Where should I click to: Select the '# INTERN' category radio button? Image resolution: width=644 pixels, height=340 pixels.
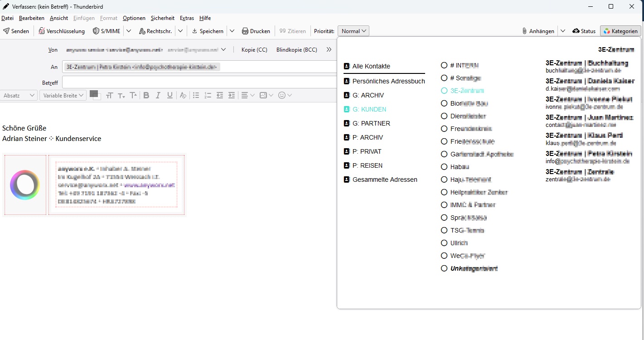pos(444,65)
